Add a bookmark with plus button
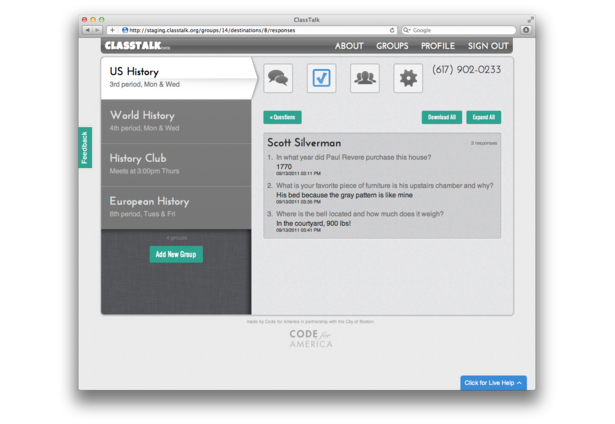The image size is (615, 424). click(112, 30)
